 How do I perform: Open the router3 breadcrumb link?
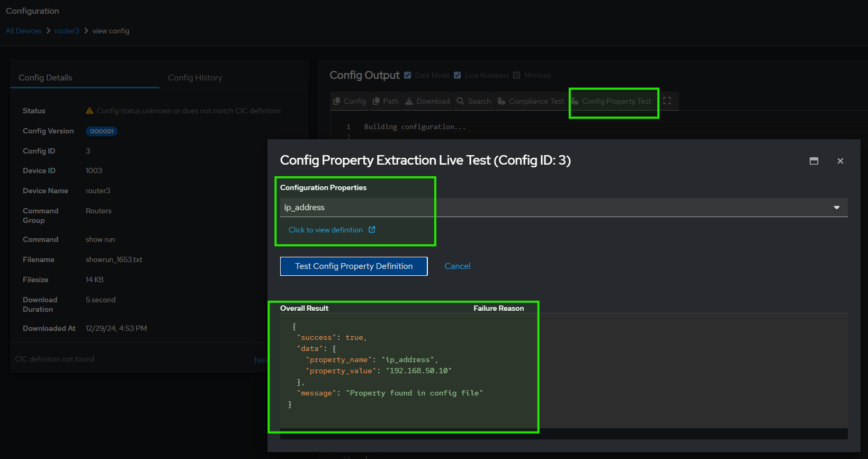(x=67, y=31)
